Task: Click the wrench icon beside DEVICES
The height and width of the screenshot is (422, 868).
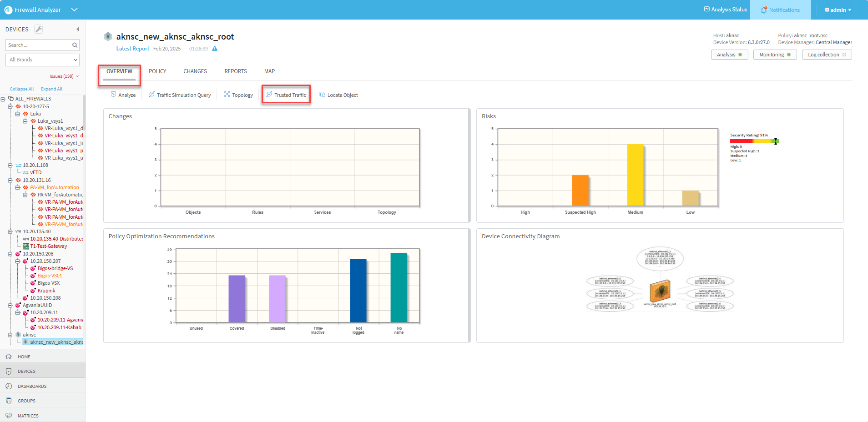Action: [x=39, y=29]
